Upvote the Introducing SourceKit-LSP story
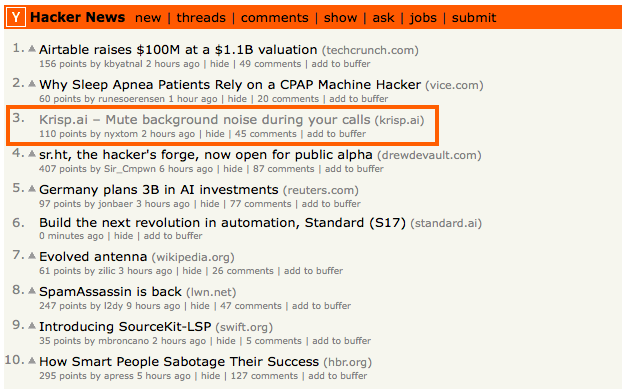This screenshot has width=622, height=389. 32,326
